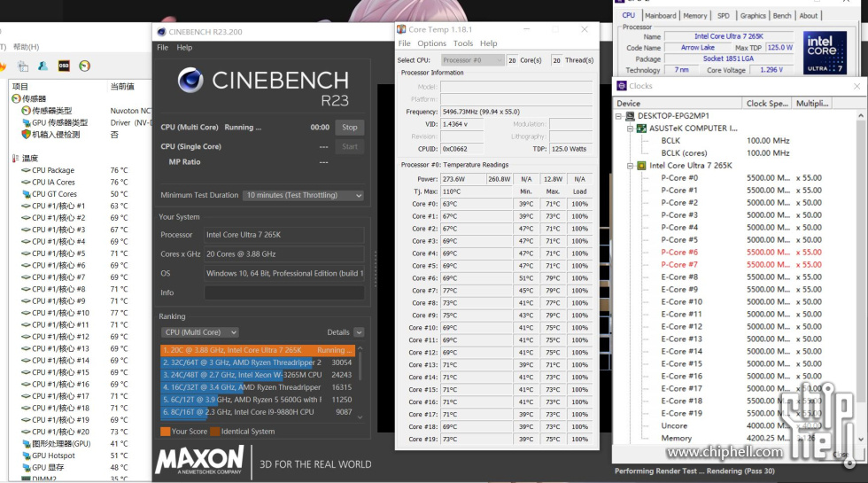Click the Device column header in Clocks
Screen dimensions: 868x483
(x=678, y=104)
